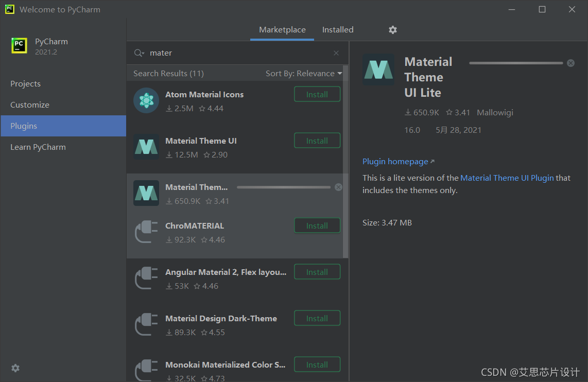Install Angular Material 2, Flex layout plugin
This screenshot has width=588, height=382.
tap(317, 272)
